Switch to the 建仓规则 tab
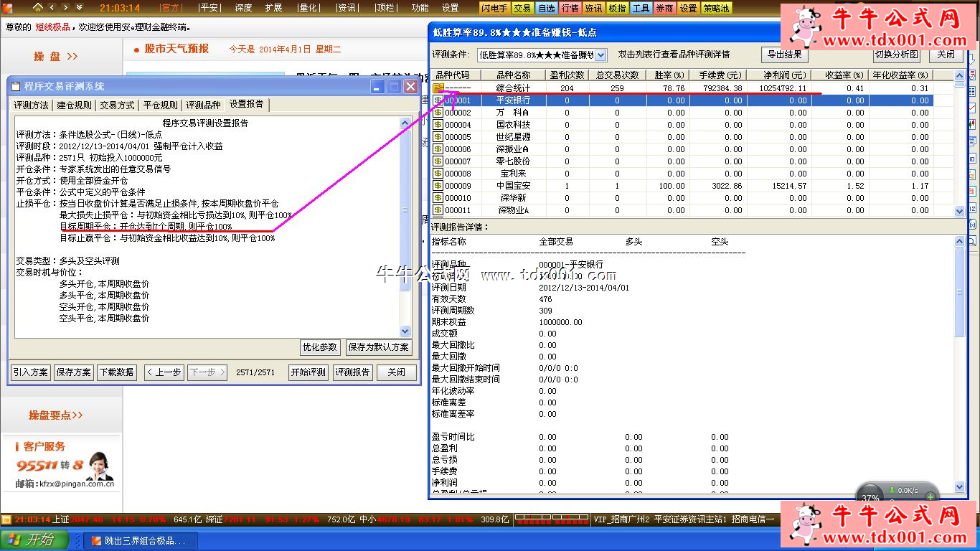The image size is (980, 551). click(75, 105)
